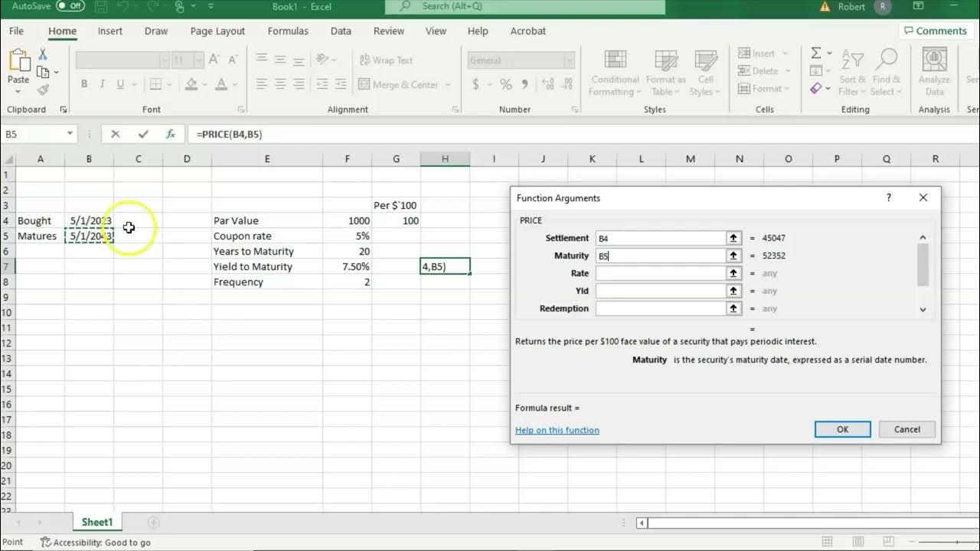980x551 pixels.
Task: Click the Font Color letter A
Action: pos(221,84)
